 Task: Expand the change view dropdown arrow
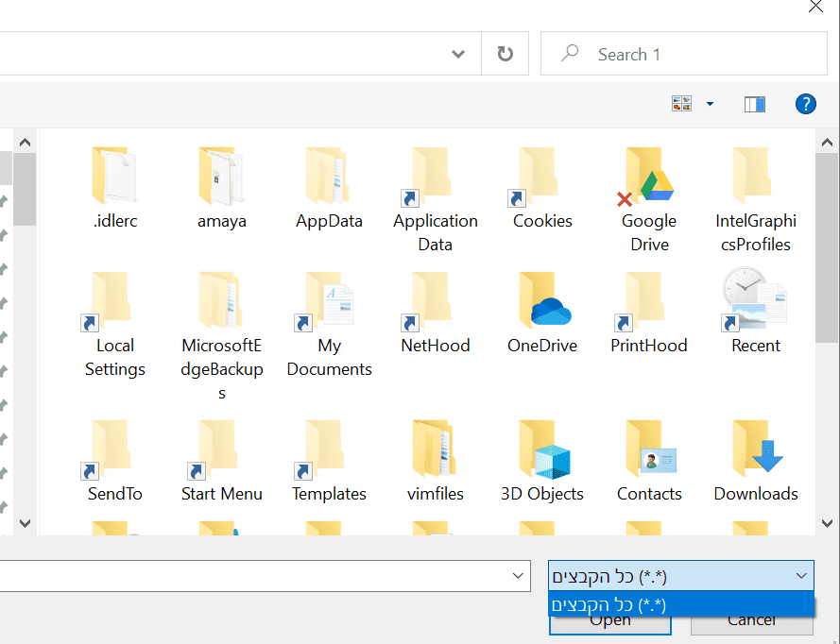(708, 103)
